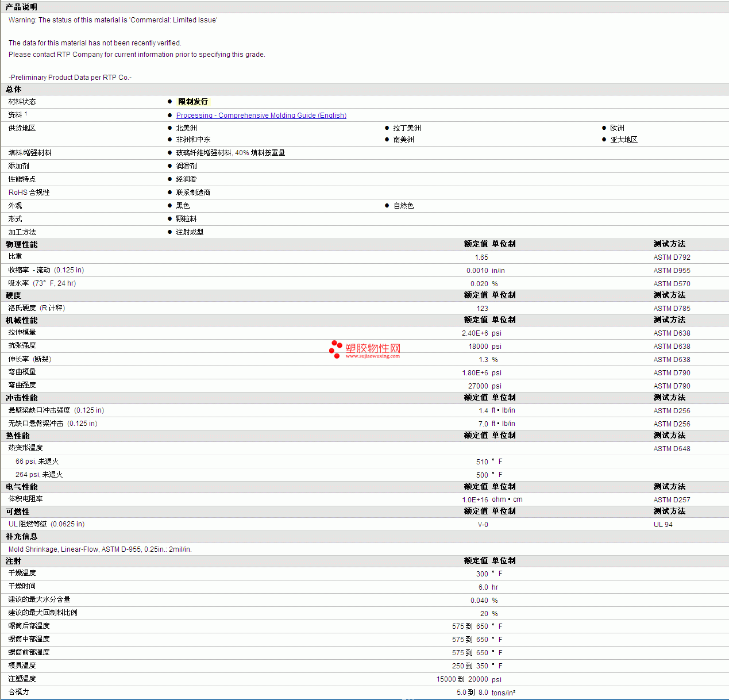Click the '经润滑' feature entry
This screenshot has width=729, height=700.
(186, 179)
